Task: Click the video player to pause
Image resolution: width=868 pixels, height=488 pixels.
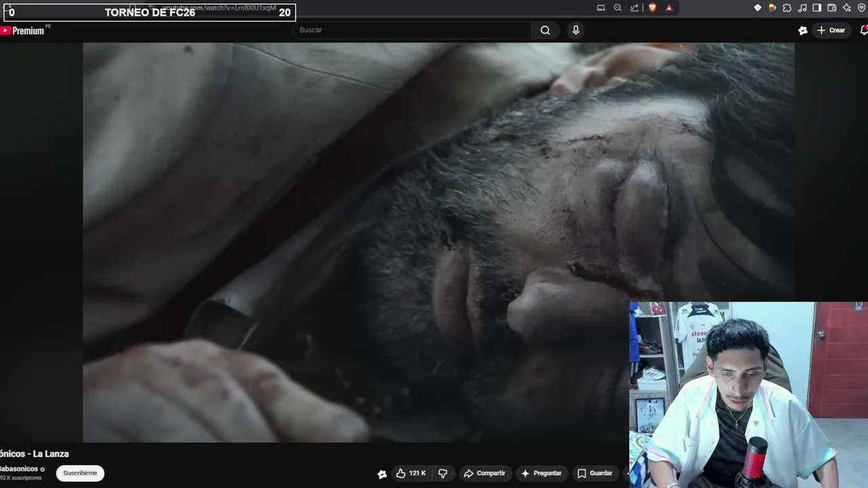Action: 439,243
